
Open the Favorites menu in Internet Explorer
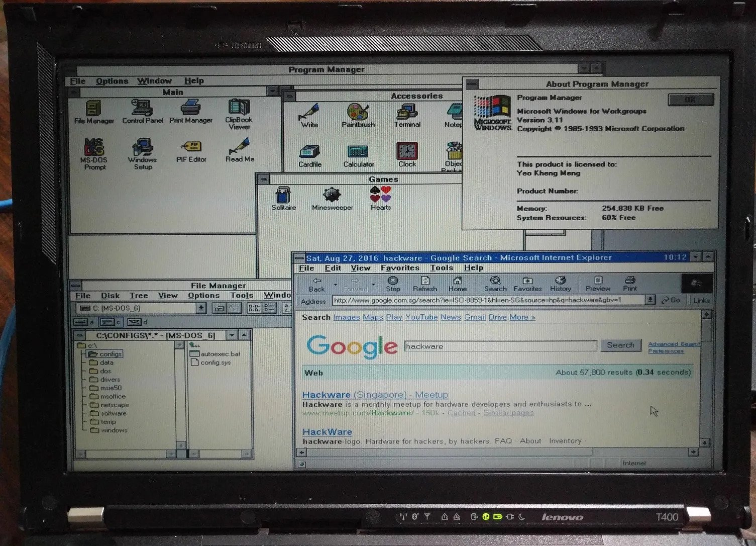pos(400,268)
